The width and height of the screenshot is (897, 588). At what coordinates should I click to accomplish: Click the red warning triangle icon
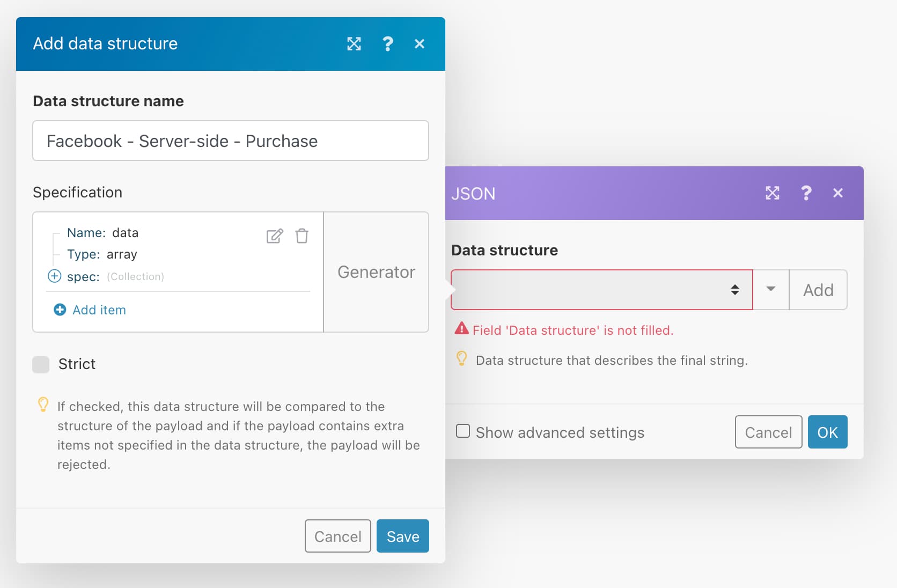[461, 329]
